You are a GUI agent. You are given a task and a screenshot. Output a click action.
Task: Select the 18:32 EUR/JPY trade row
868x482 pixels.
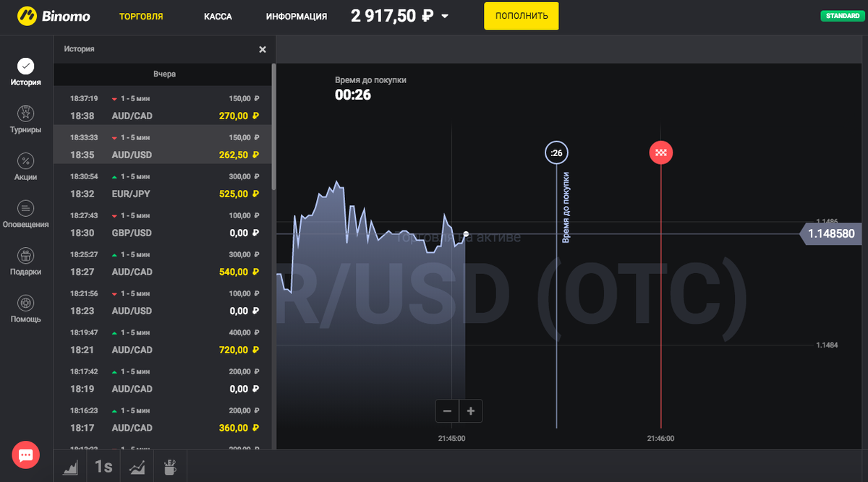tap(163, 185)
